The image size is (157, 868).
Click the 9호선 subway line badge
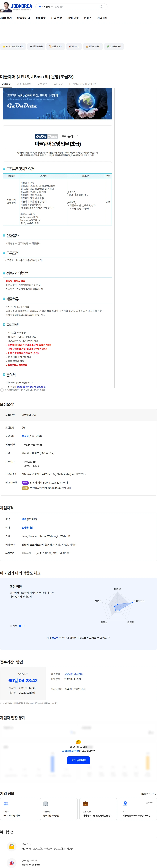tap(25, 488)
